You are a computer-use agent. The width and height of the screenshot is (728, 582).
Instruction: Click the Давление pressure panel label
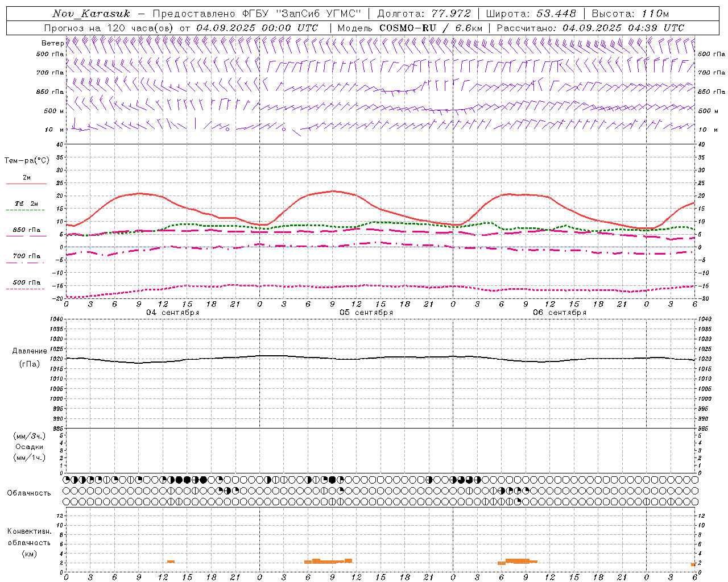click(30, 351)
